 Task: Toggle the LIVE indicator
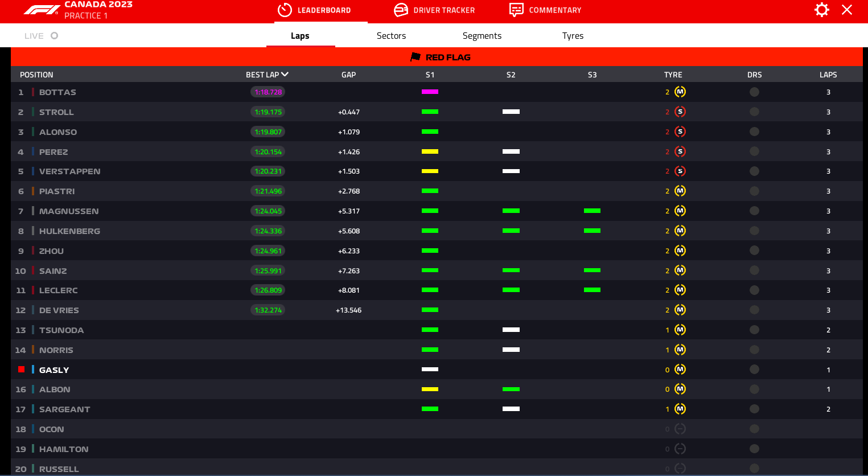41,36
